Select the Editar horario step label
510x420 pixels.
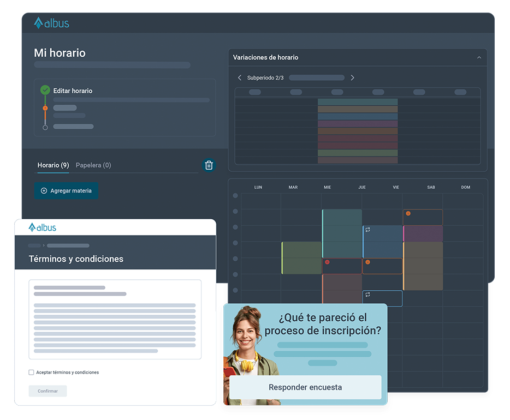[73, 91]
